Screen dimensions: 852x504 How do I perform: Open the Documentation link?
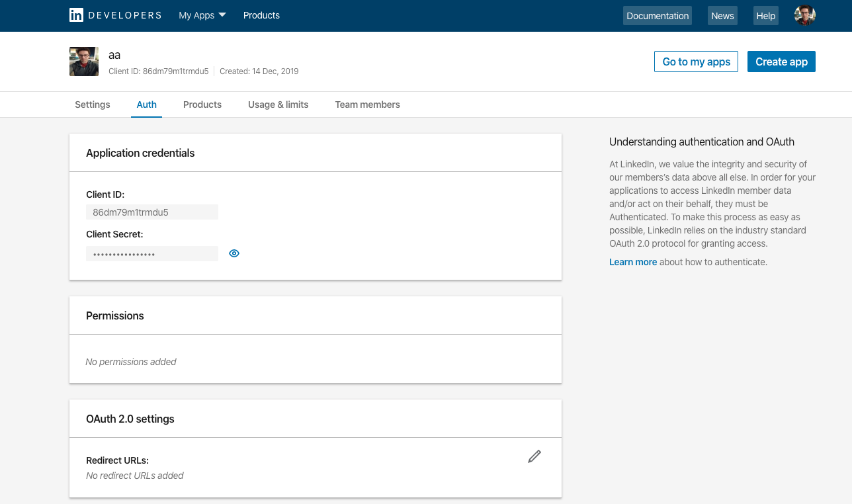pyautogui.click(x=658, y=16)
